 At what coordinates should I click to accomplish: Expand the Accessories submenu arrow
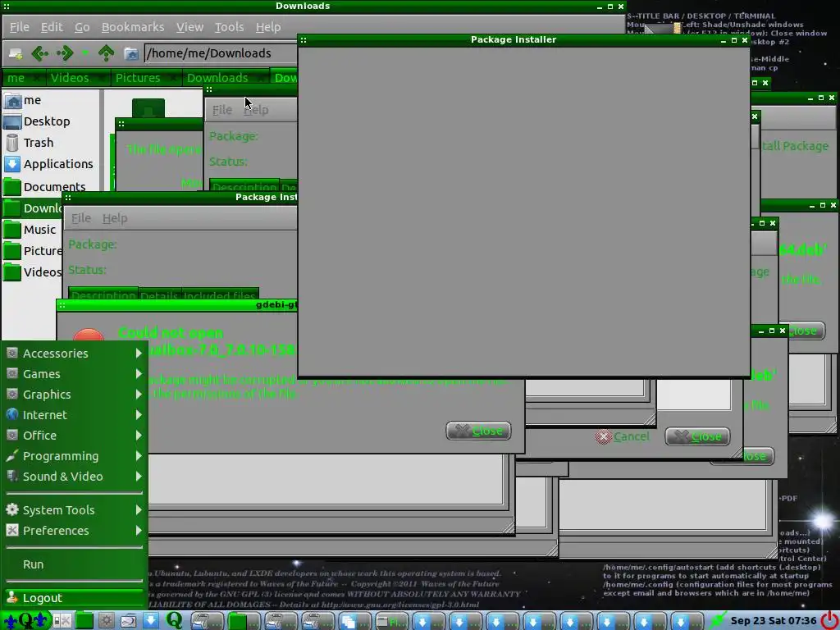point(139,353)
